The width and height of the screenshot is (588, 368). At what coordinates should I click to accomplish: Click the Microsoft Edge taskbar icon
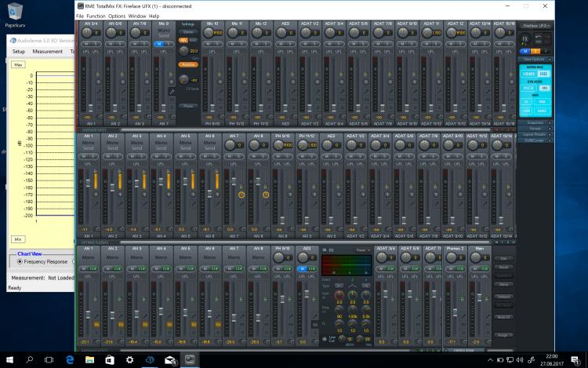point(71,359)
